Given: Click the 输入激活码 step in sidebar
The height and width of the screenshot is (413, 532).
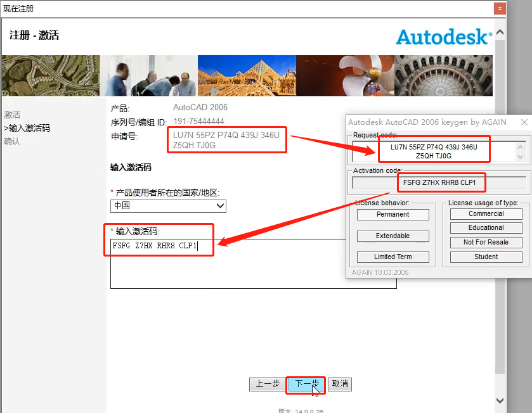Looking at the screenshot, I should pyautogui.click(x=27, y=128).
